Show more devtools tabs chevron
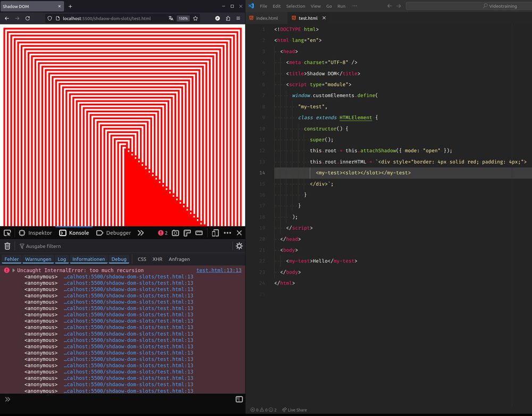This screenshot has width=532, height=416. pyautogui.click(x=140, y=233)
